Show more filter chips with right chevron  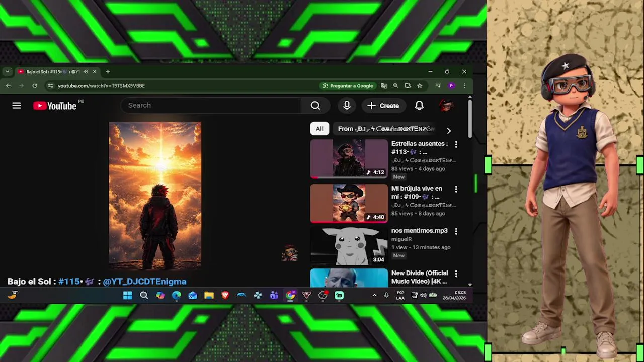tap(449, 130)
